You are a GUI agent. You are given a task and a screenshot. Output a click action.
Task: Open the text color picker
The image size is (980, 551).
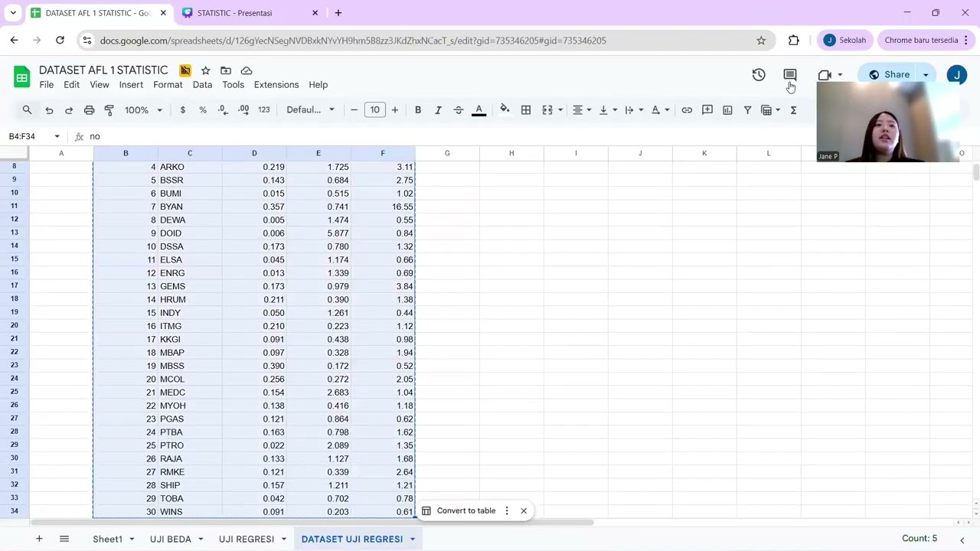click(x=479, y=110)
